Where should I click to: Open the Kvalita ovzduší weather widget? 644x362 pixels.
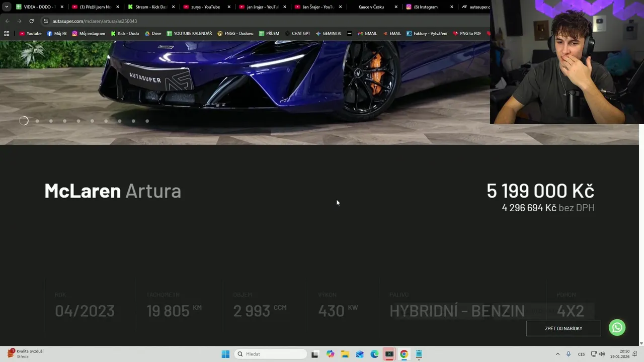[x=26, y=353]
